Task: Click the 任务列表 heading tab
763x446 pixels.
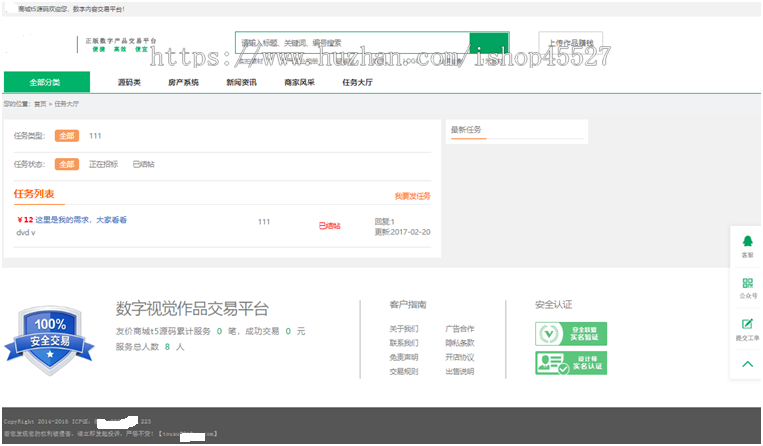Action: click(x=34, y=194)
